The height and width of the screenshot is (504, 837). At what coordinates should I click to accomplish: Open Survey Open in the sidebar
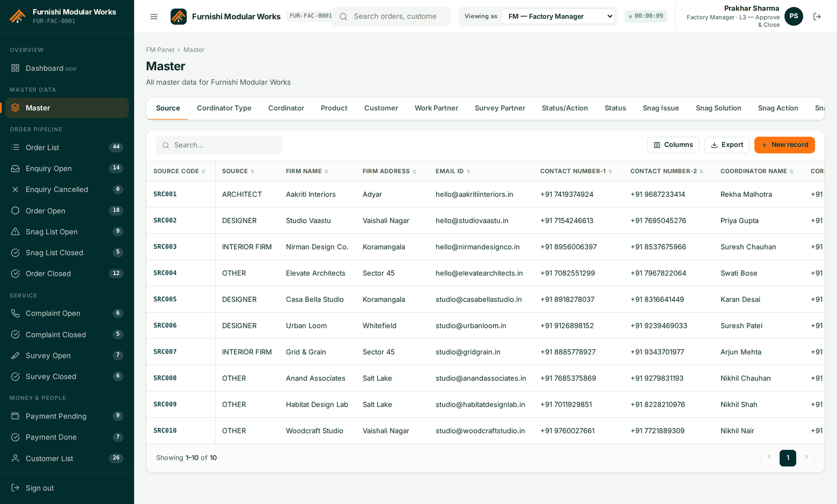click(x=67, y=355)
